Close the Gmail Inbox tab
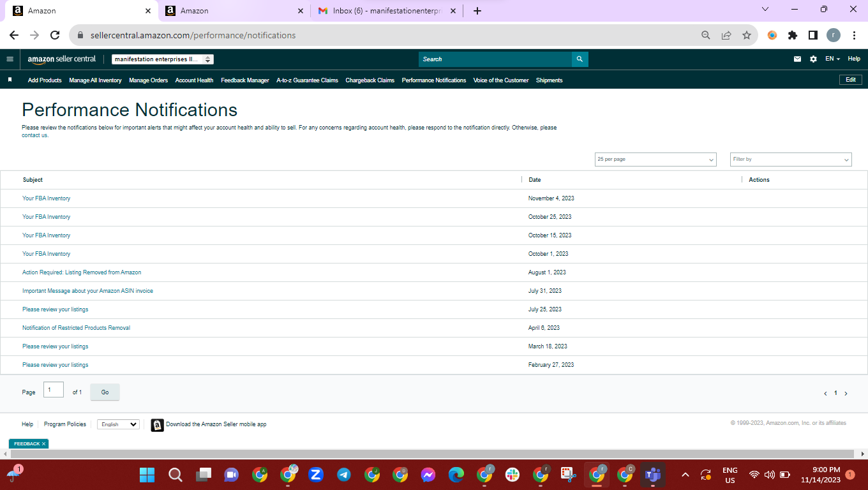This screenshot has height=490, width=868. tap(453, 11)
